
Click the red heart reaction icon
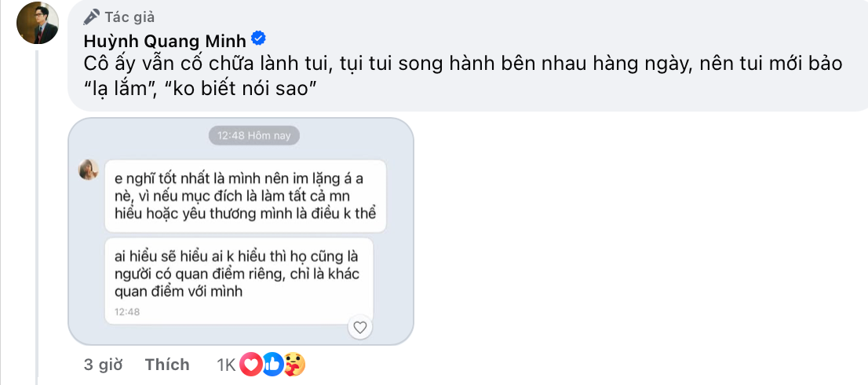click(250, 365)
